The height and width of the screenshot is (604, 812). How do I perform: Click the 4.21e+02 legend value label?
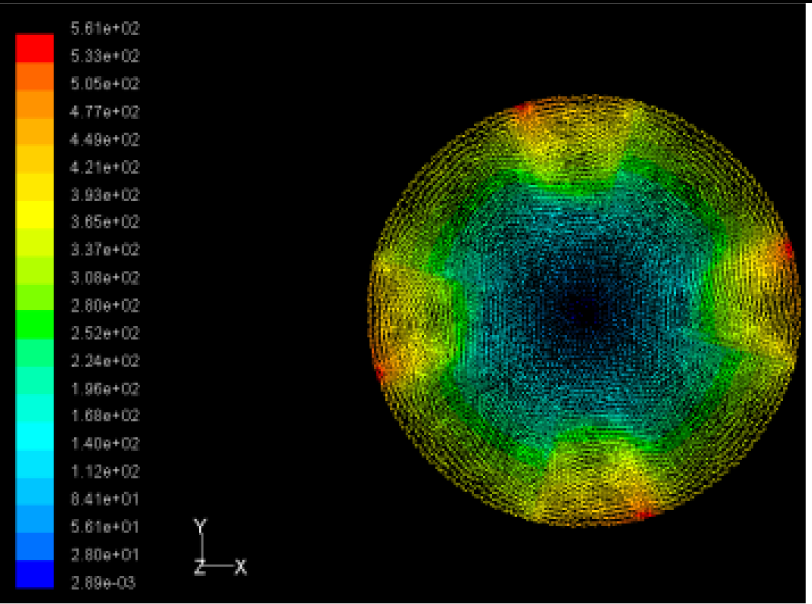tap(104, 167)
